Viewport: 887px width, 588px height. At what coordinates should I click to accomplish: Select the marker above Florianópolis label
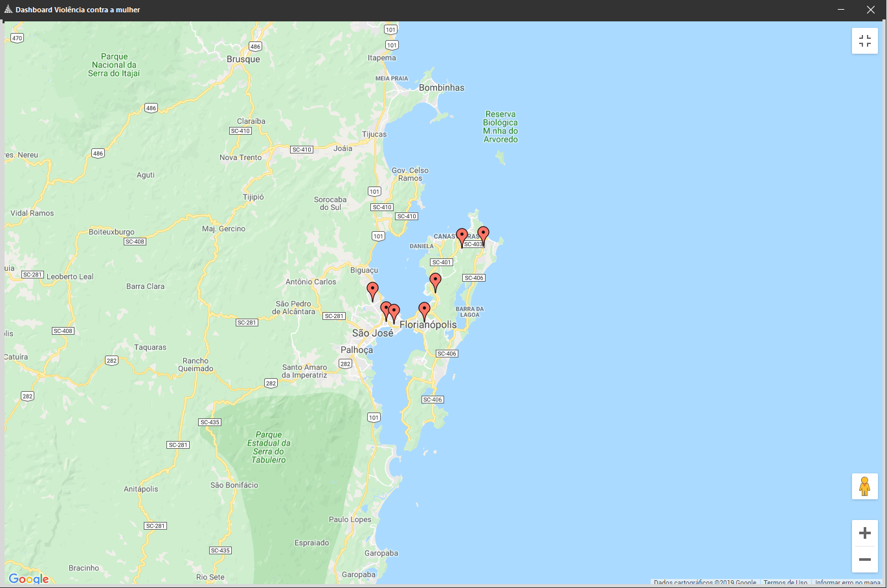point(424,311)
